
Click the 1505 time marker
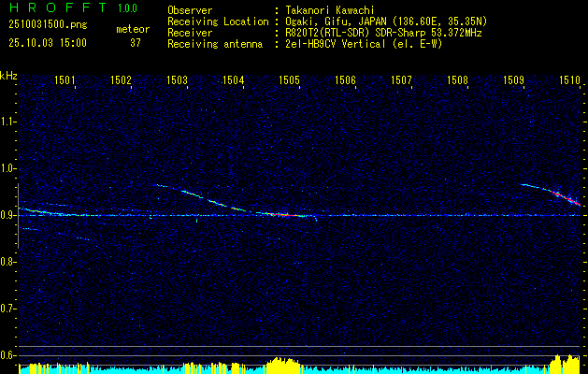tap(289, 81)
